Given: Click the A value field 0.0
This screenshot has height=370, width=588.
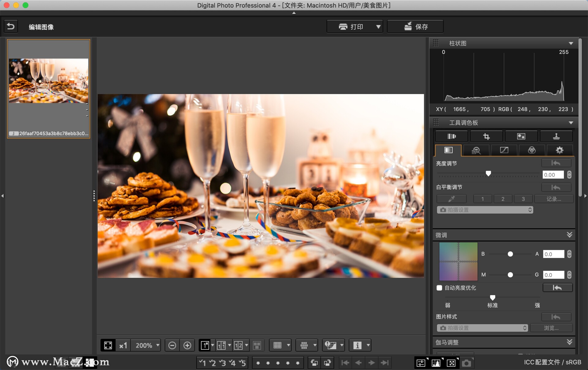Looking at the screenshot, I should (553, 254).
